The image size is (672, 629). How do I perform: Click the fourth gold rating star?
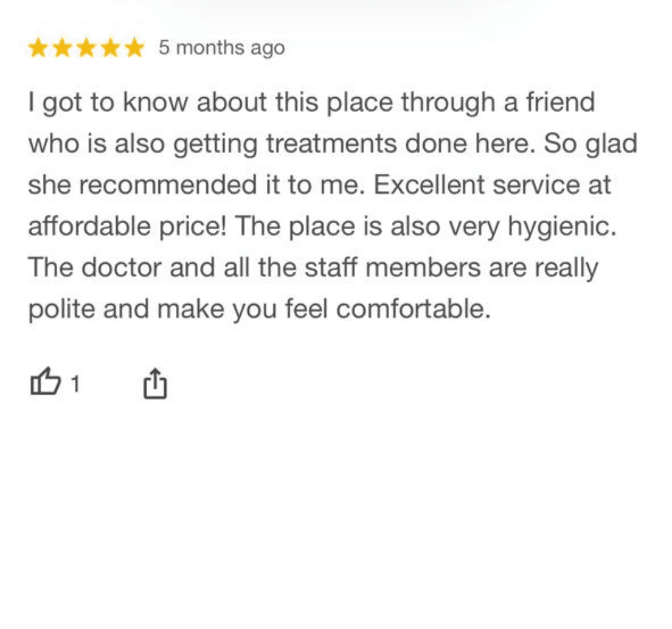[x=110, y=48]
